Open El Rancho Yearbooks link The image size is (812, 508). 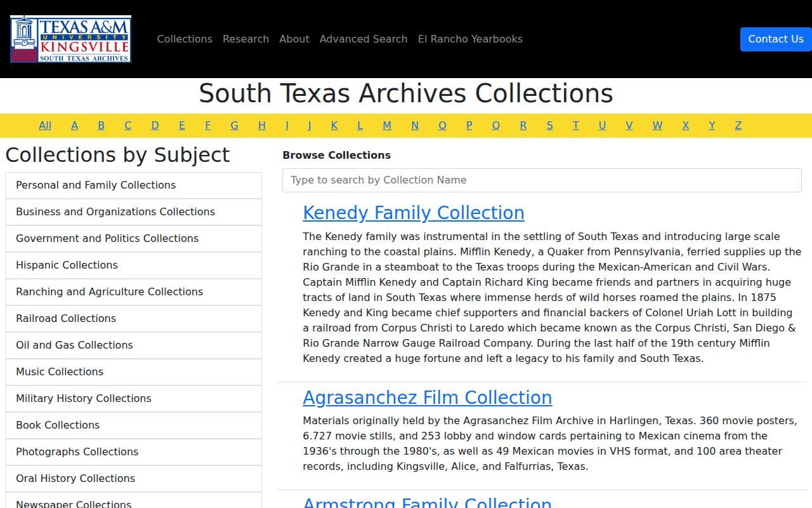pos(470,39)
